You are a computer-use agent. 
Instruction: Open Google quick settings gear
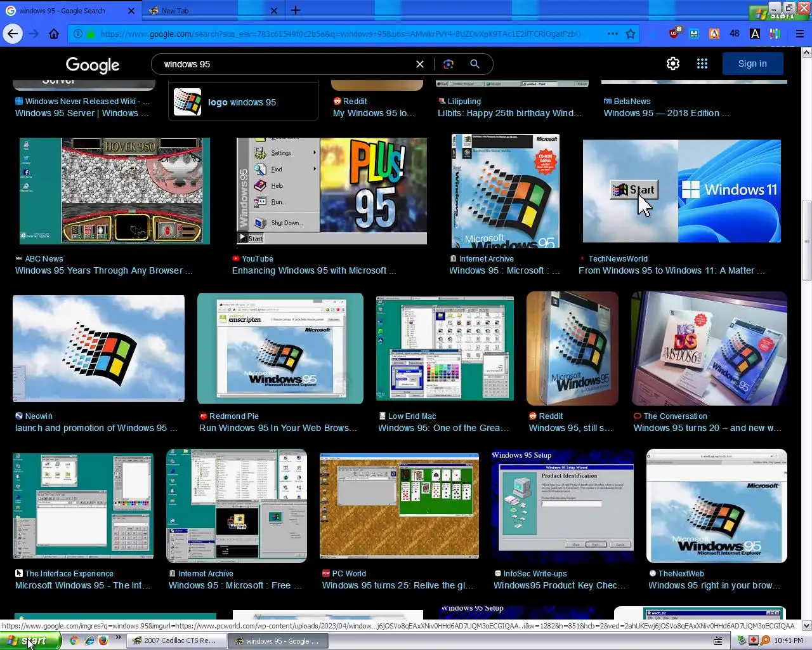673,63
